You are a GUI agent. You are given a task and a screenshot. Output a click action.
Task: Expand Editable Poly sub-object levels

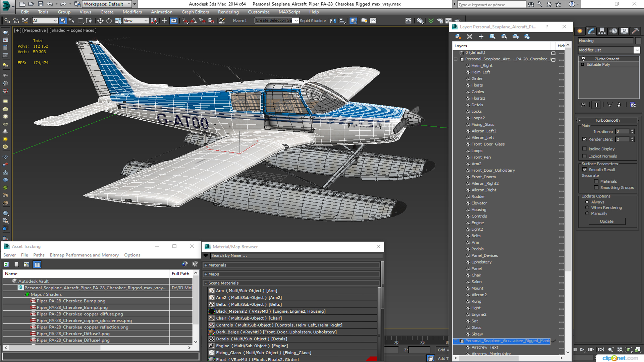(583, 64)
